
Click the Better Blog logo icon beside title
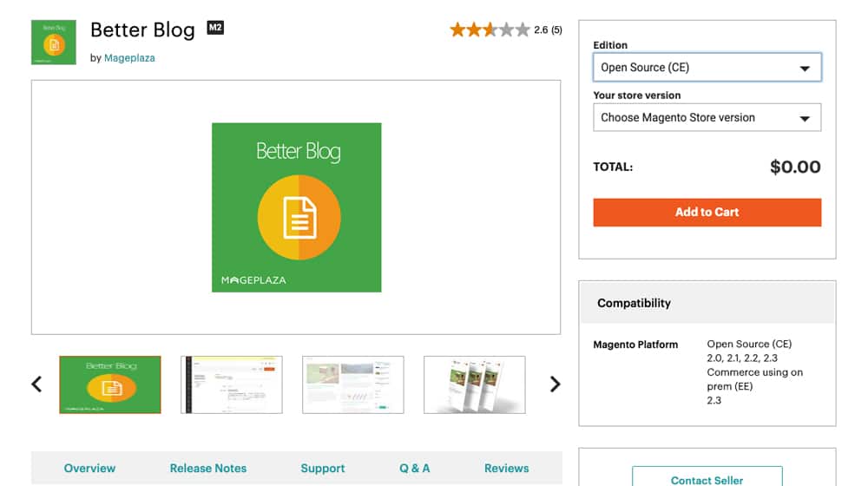[54, 43]
